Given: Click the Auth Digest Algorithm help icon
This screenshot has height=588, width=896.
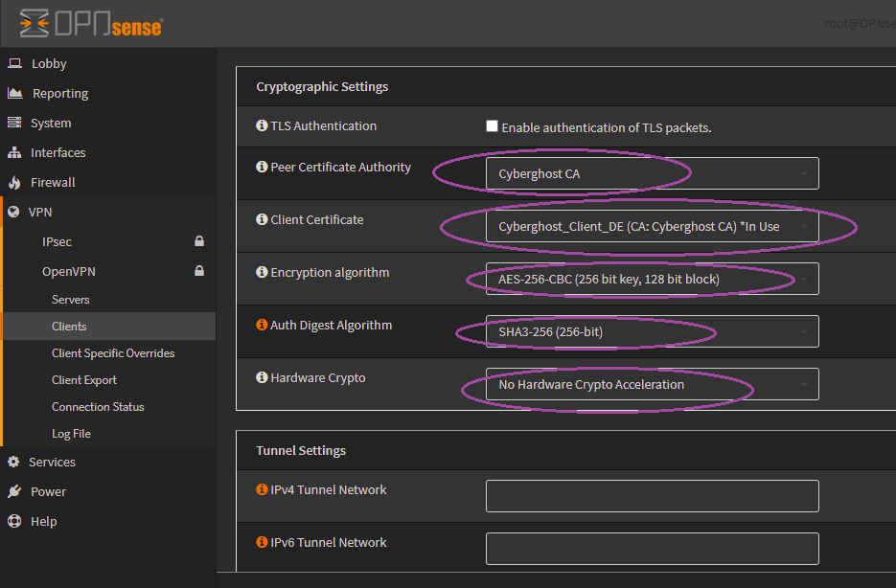Looking at the screenshot, I should click(x=262, y=326).
